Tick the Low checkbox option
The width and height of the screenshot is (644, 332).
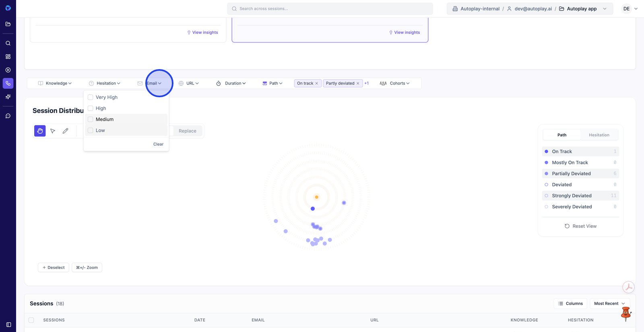tap(91, 131)
